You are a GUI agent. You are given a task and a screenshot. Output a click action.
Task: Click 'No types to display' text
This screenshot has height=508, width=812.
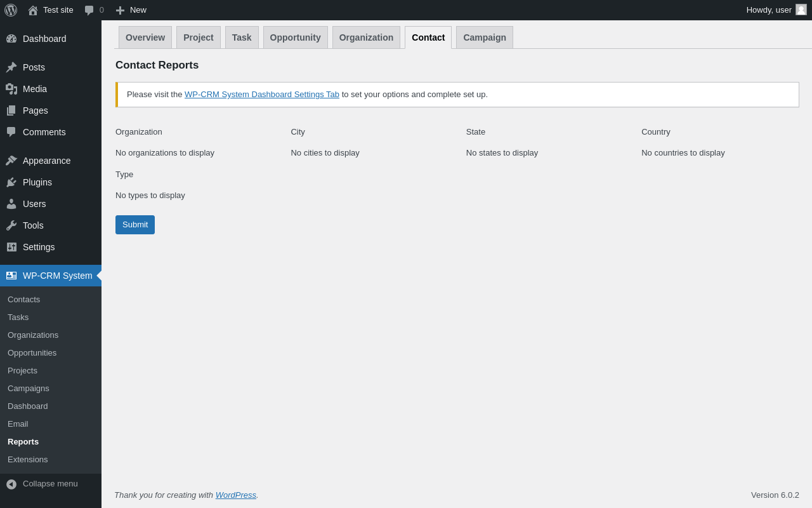(x=150, y=196)
